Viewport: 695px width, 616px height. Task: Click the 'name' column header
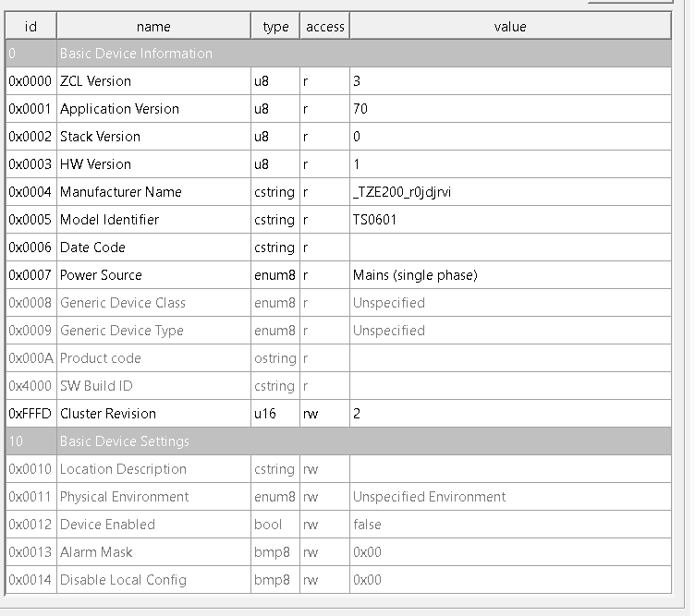click(153, 27)
